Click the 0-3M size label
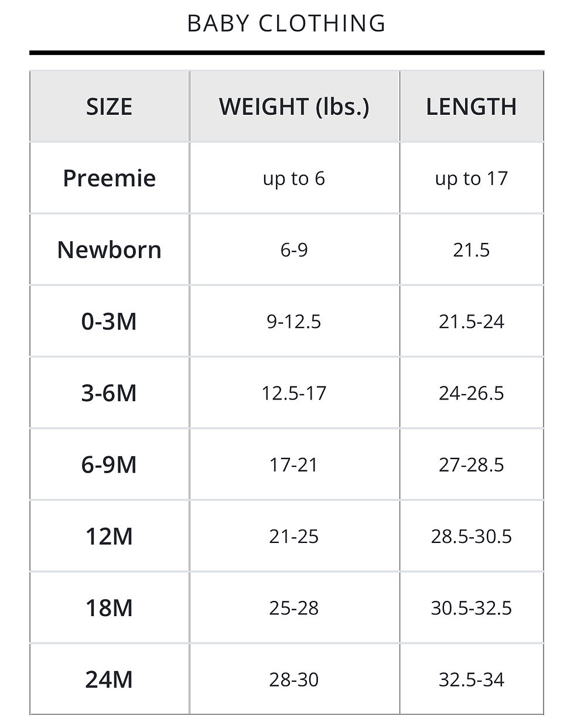The width and height of the screenshot is (574, 728). coord(109,322)
